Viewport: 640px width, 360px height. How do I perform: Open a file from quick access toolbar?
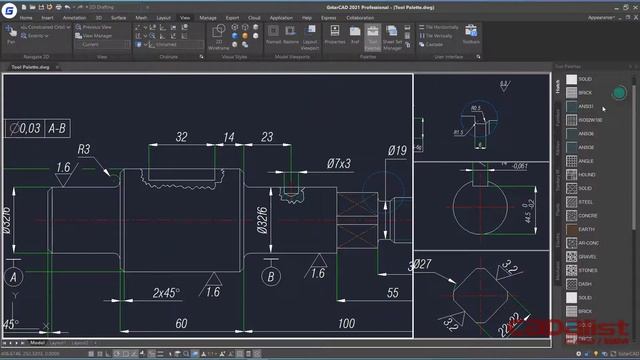[33, 7]
